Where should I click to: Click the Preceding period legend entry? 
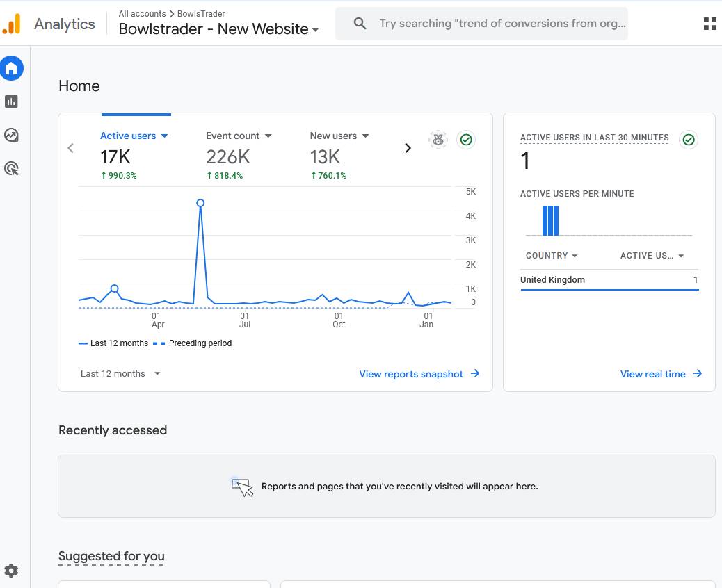pyautogui.click(x=193, y=343)
